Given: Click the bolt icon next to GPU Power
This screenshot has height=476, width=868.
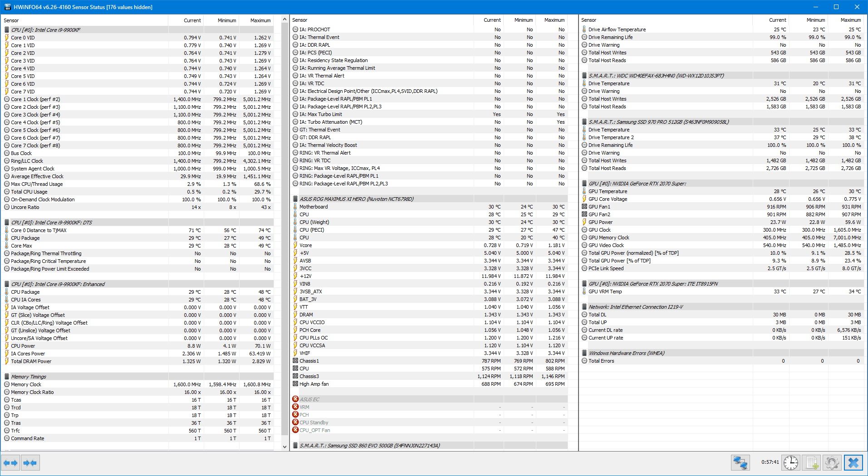Looking at the screenshot, I should (584, 222).
